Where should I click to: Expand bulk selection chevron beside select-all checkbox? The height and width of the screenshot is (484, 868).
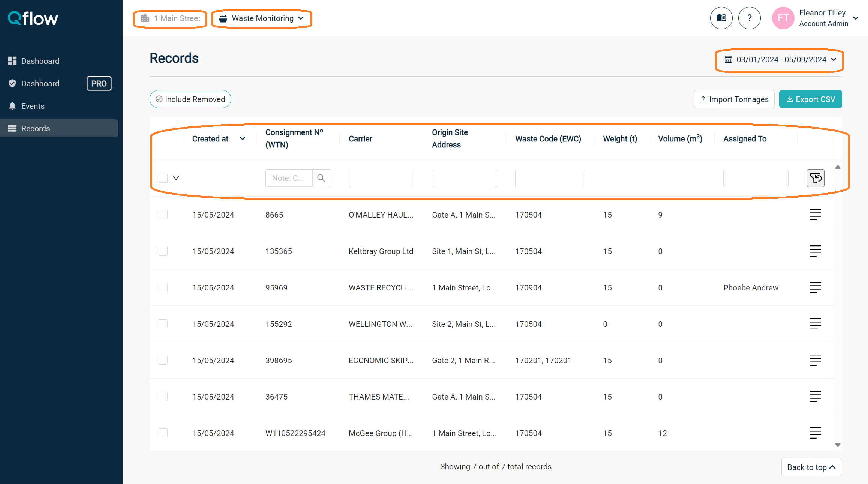pos(176,178)
